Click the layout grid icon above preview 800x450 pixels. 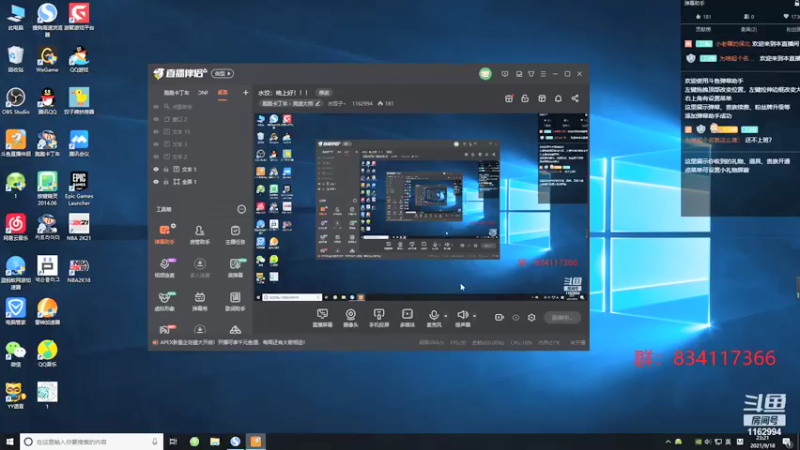click(542, 98)
